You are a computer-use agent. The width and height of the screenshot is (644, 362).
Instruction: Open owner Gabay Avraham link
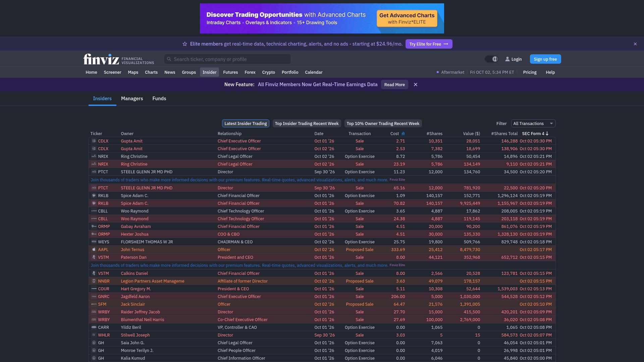click(136, 226)
